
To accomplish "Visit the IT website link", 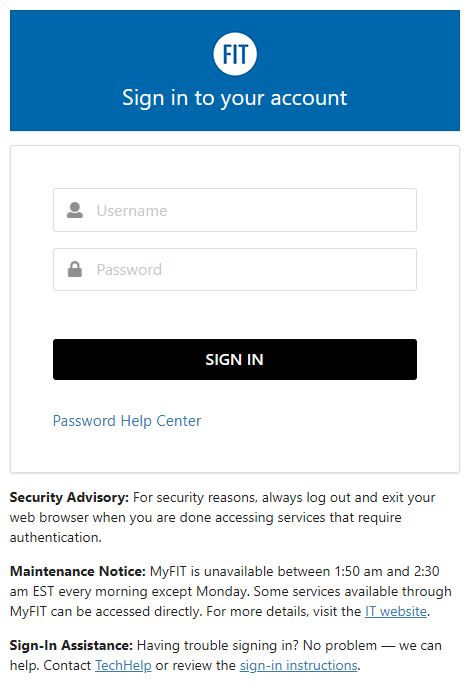I will (396, 611).
